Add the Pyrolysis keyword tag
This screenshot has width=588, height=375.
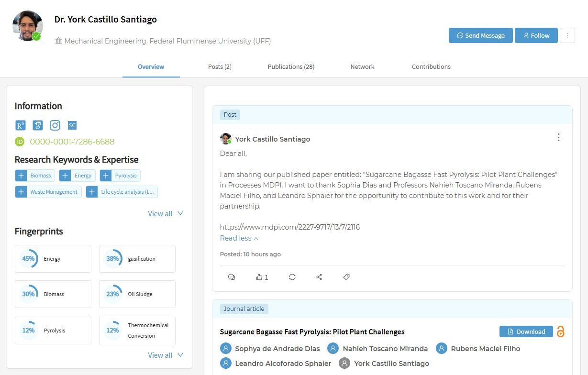[x=106, y=176]
